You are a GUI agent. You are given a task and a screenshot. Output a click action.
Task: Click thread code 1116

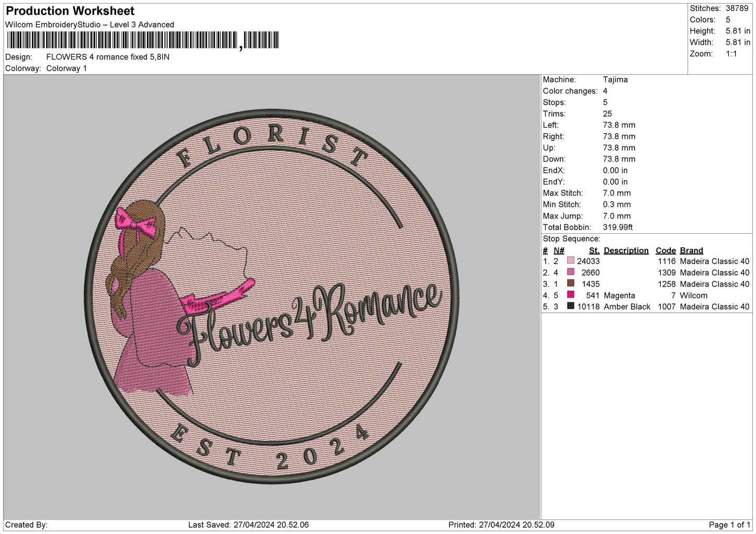667,261
